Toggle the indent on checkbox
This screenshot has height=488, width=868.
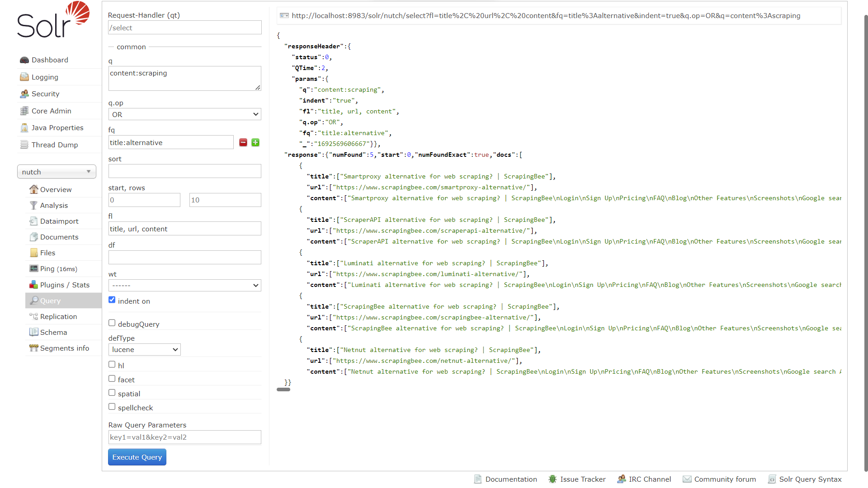coord(112,300)
